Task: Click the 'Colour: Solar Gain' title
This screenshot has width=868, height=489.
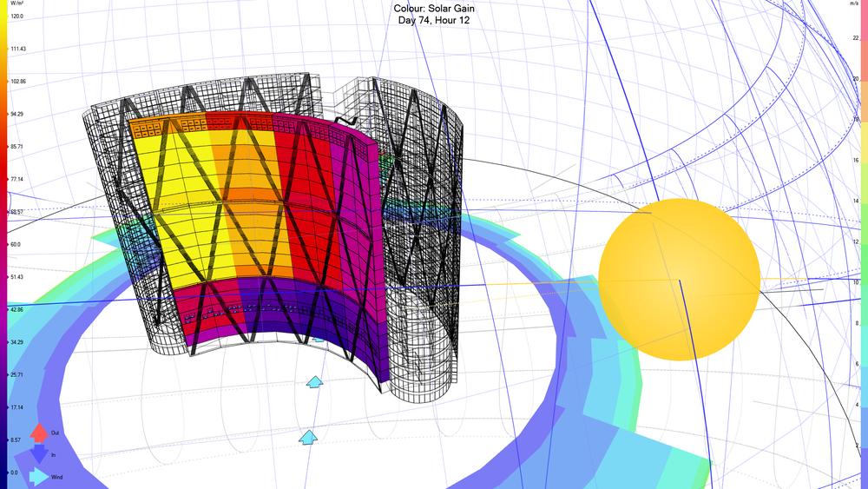Action: click(434, 9)
